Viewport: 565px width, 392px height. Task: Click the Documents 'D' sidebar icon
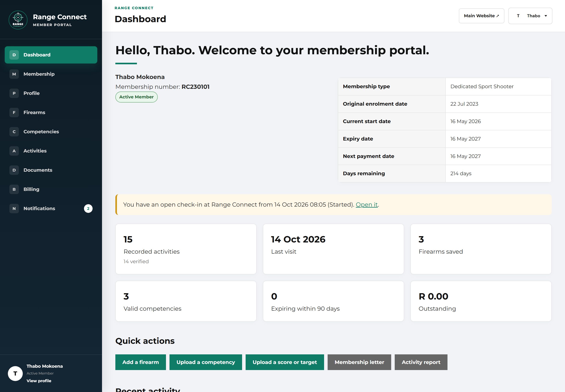[x=14, y=170]
